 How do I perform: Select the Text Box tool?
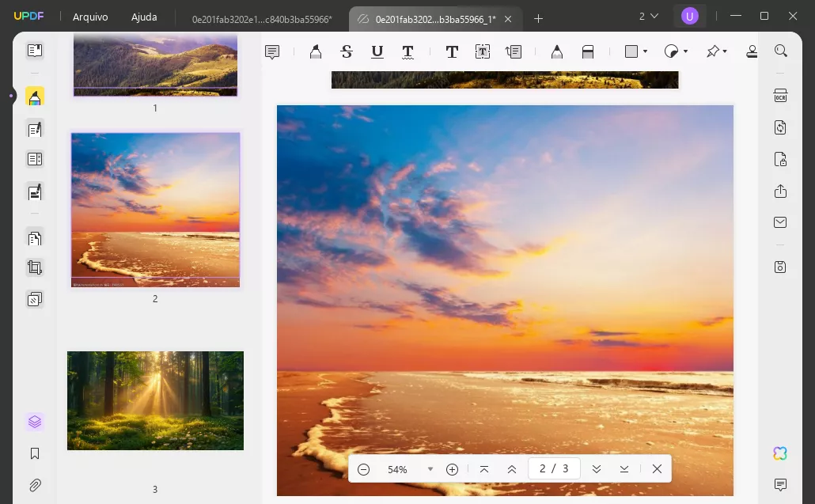coord(483,51)
